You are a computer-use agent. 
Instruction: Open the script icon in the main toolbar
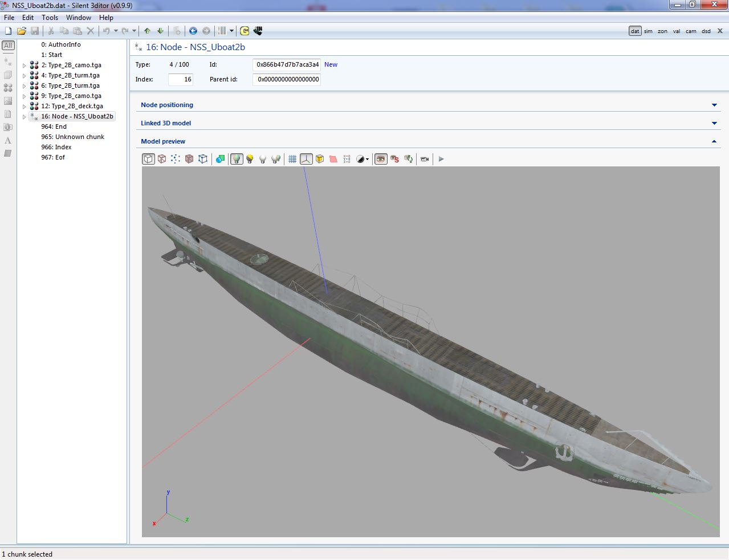pos(245,31)
